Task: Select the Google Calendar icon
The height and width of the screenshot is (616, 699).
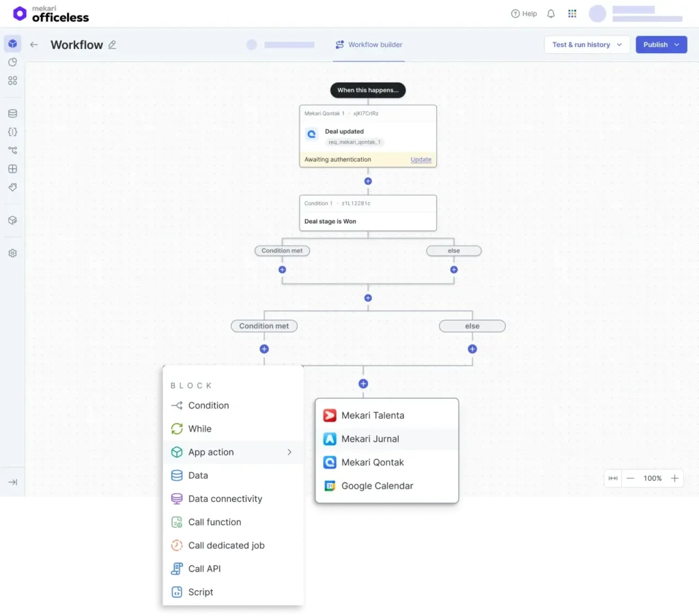Action: pyautogui.click(x=330, y=486)
